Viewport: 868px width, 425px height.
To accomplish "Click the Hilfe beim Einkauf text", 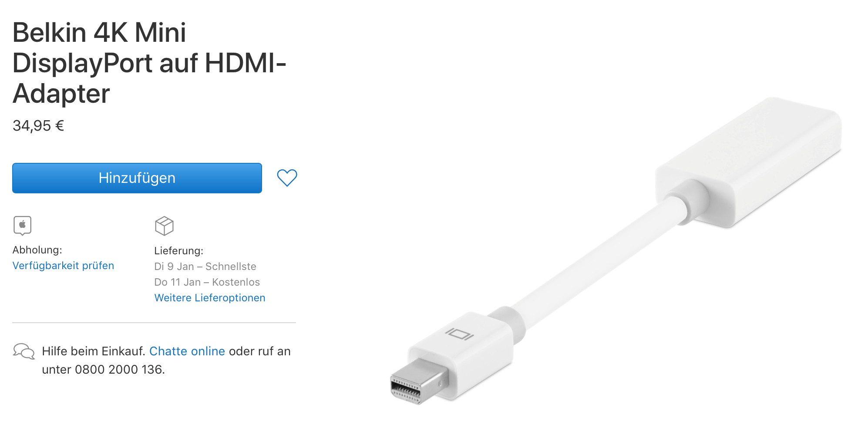I will pyautogui.click(x=94, y=351).
